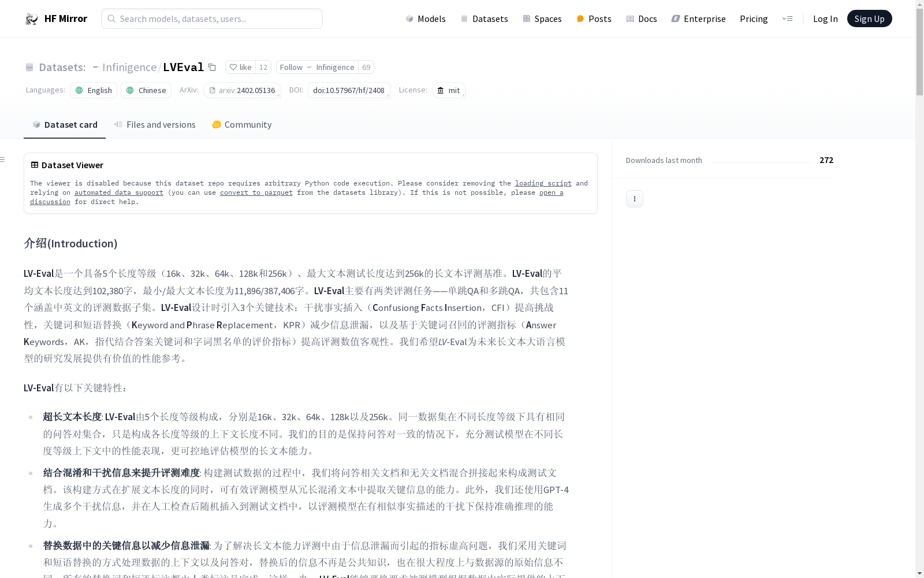Click the 介绍(Introduction) heading
The image size is (924, 578).
pos(70,243)
